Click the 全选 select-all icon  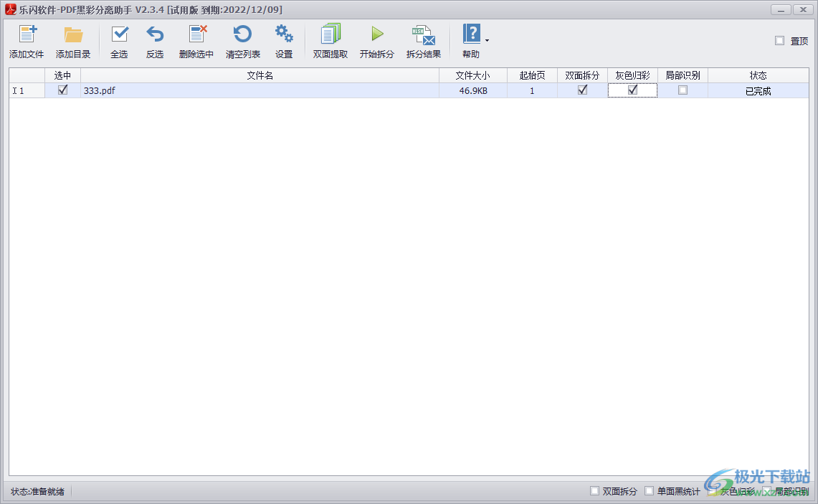[120, 34]
